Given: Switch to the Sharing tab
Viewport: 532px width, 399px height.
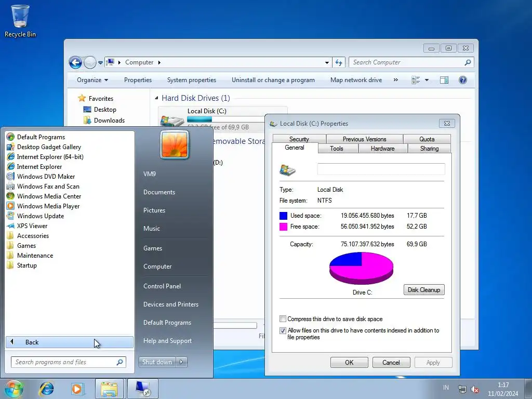Looking at the screenshot, I should point(429,148).
